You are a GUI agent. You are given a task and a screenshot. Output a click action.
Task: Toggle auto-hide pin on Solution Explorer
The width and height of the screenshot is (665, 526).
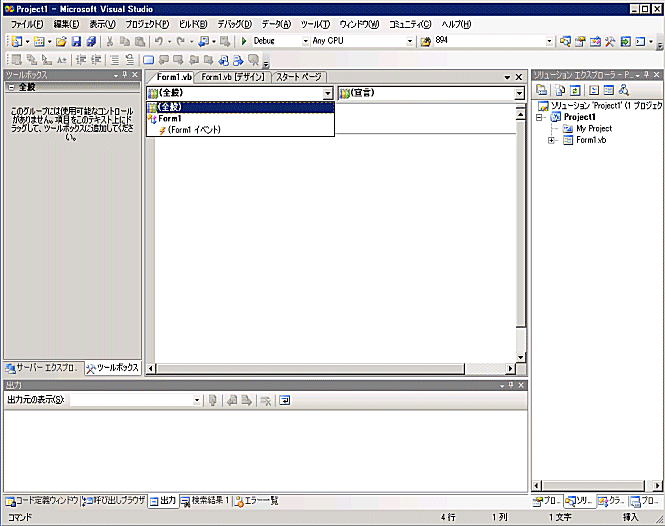646,75
